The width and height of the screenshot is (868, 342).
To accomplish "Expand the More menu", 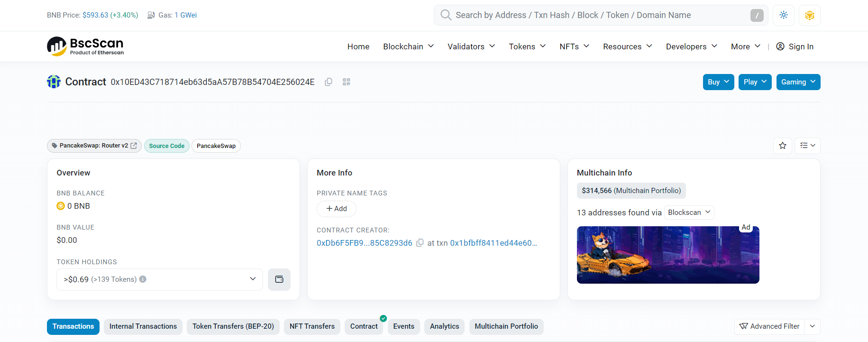I will click(746, 46).
